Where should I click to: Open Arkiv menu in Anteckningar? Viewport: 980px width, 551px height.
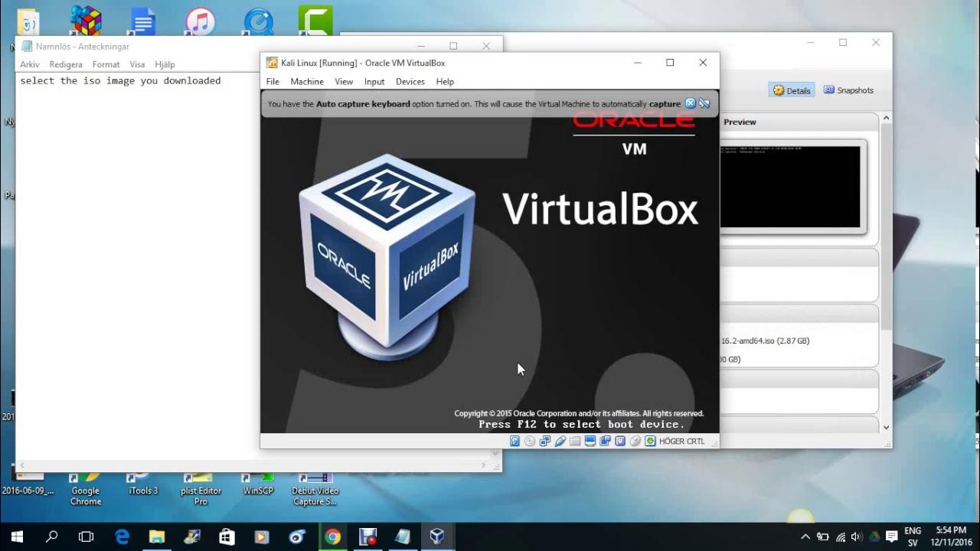30,64
